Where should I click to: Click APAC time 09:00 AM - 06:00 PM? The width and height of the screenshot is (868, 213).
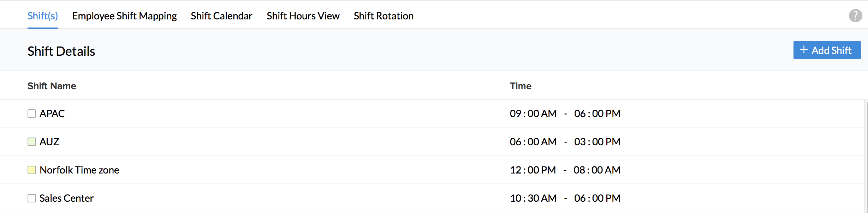(565, 114)
